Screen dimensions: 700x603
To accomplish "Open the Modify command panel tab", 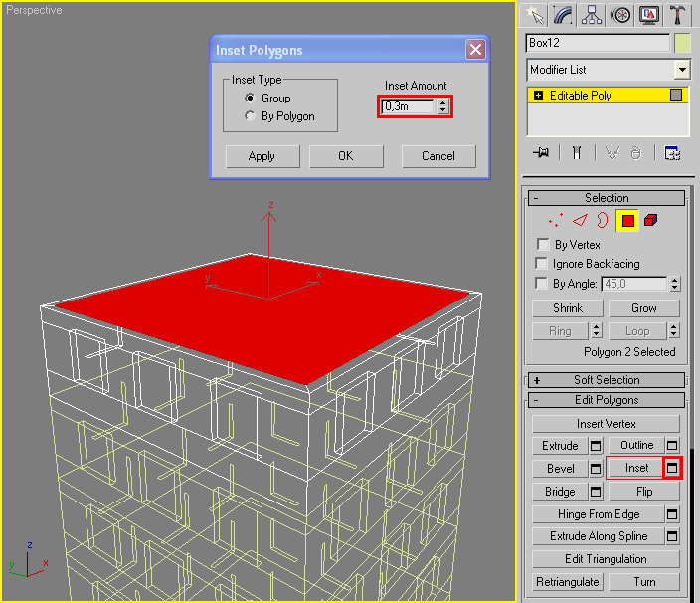I will 563,15.
